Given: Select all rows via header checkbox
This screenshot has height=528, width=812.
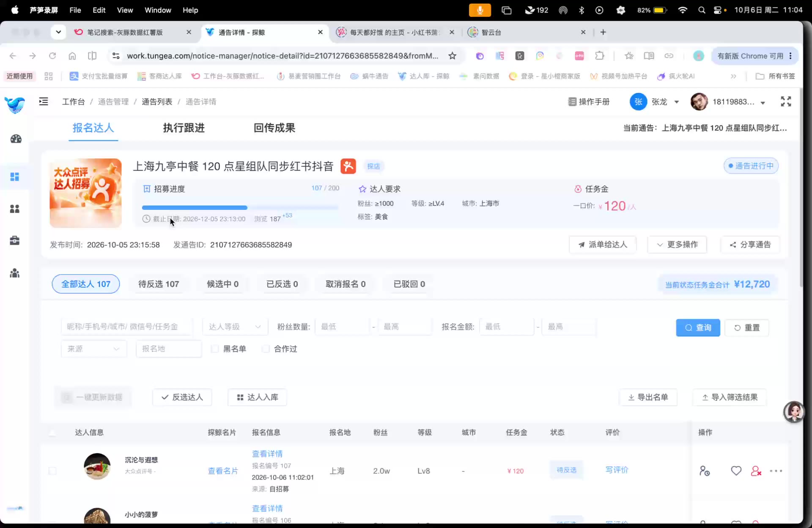Looking at the screenshot, I should click(x=52, y=432).
